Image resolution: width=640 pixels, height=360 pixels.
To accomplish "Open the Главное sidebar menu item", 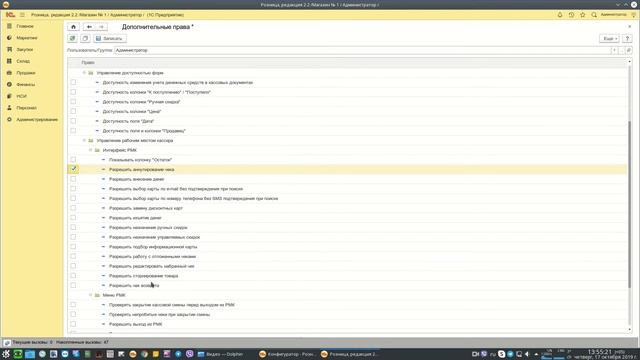I will (x=25, y=26).
